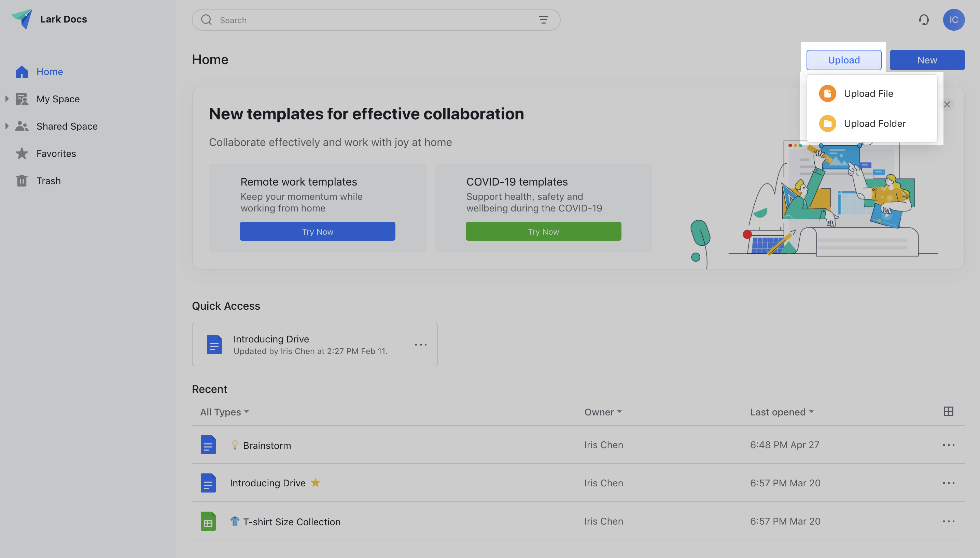Click the blue New button
The image size is (980, 558).
927,60
